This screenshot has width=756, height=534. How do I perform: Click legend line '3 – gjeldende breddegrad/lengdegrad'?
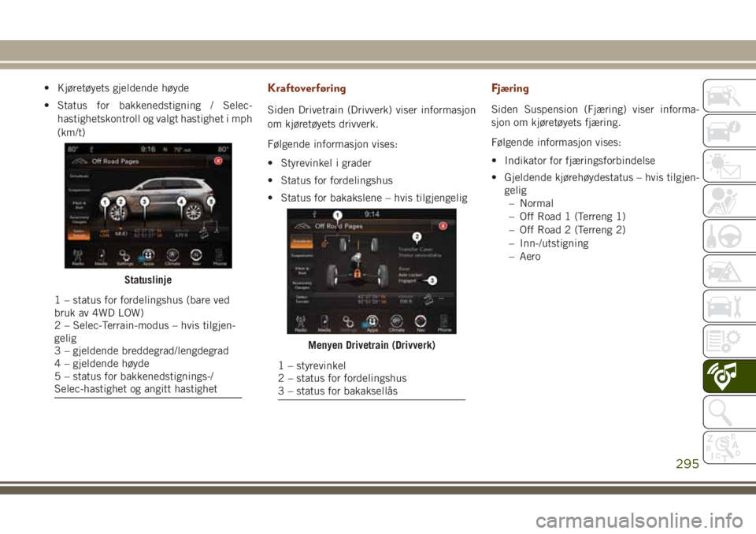141,350
